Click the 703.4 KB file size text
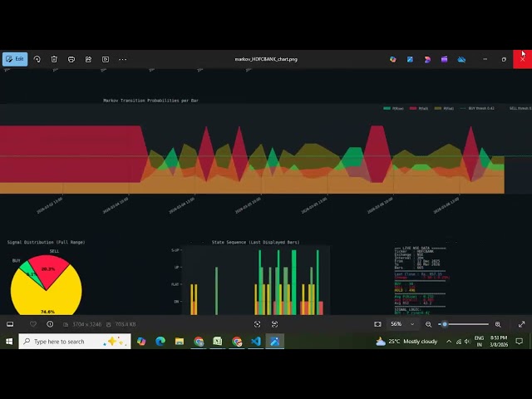 (126, 324)
